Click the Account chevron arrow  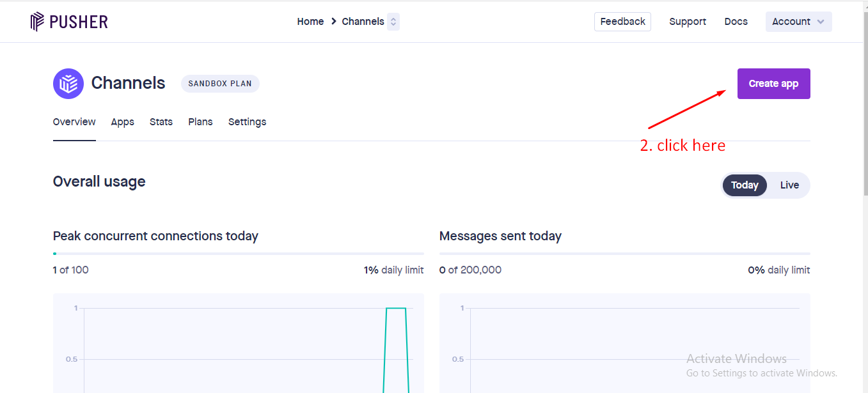821,22
